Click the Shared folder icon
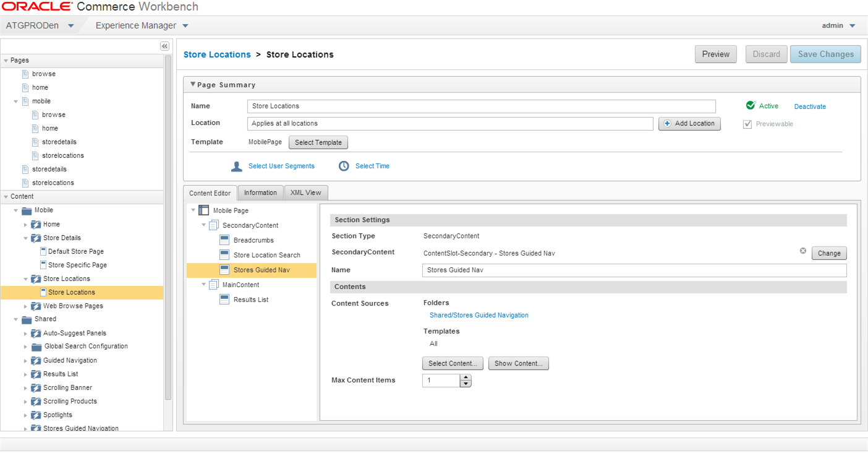Viewport: 868px width, 453px height. [27, 319]
